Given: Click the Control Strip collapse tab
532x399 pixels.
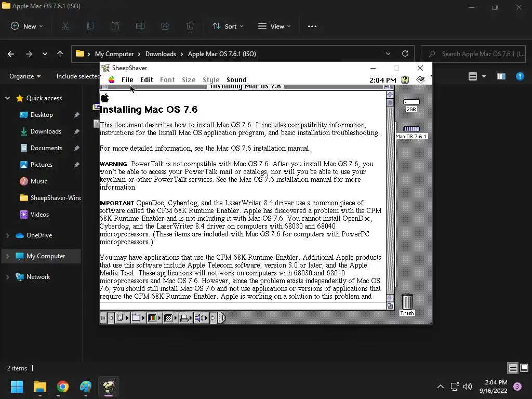Looking at the screenshot, I should coord(221,318).
